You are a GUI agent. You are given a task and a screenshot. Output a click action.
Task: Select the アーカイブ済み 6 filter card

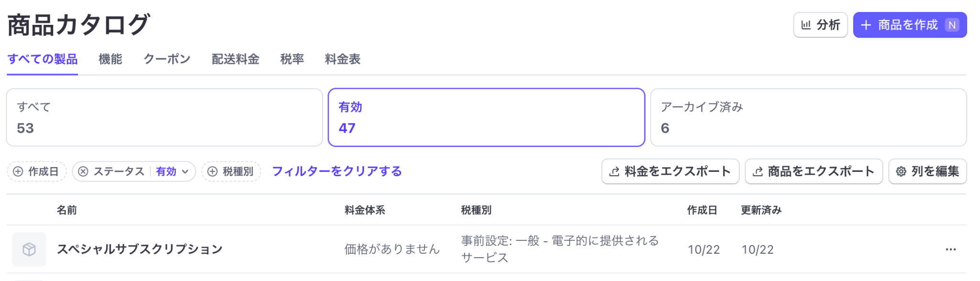tap(808, 117)
